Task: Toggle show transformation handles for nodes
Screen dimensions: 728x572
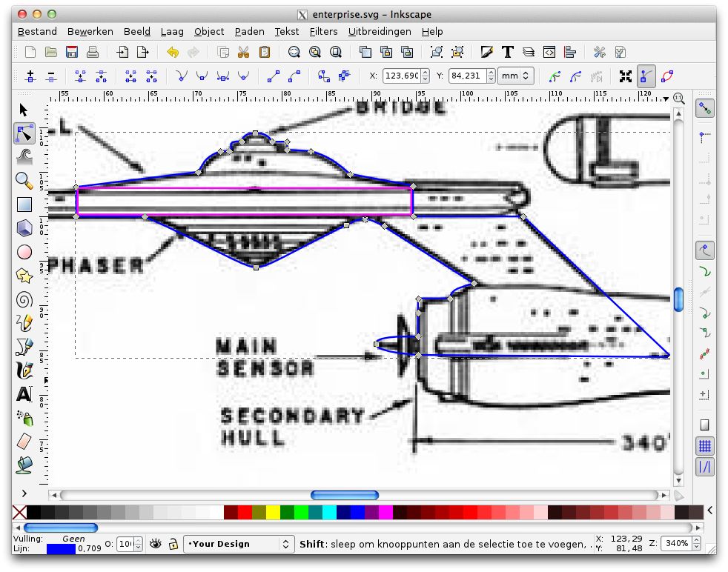Action: (x=626, y=76)
